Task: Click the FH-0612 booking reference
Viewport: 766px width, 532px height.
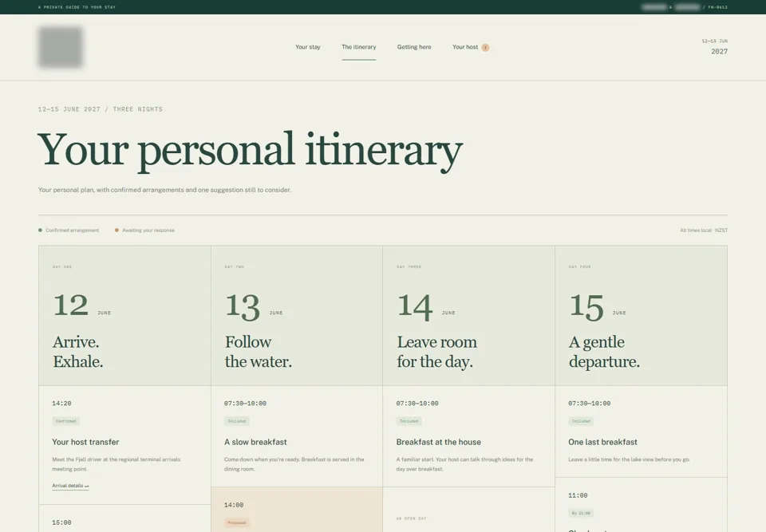Action: pyautogui.click(x=717, y=7)
